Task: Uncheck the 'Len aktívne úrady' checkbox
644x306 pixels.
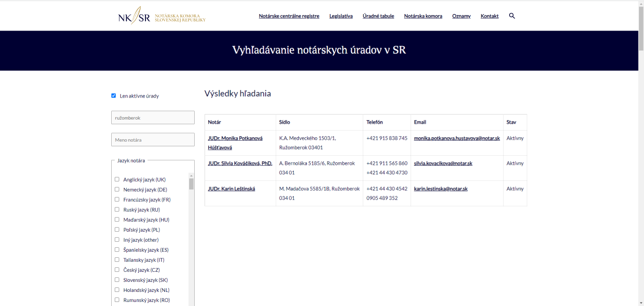Action: (114, 95)
